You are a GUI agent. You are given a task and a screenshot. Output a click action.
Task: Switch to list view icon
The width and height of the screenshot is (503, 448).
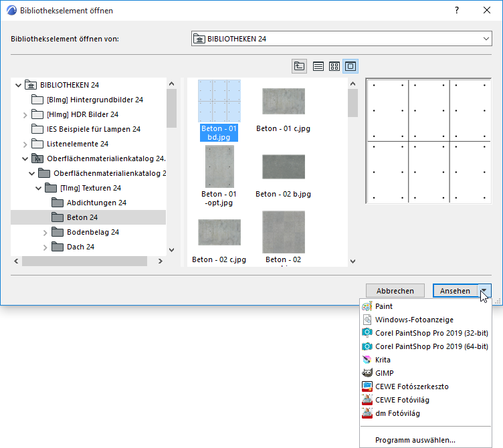click(318, 66)
